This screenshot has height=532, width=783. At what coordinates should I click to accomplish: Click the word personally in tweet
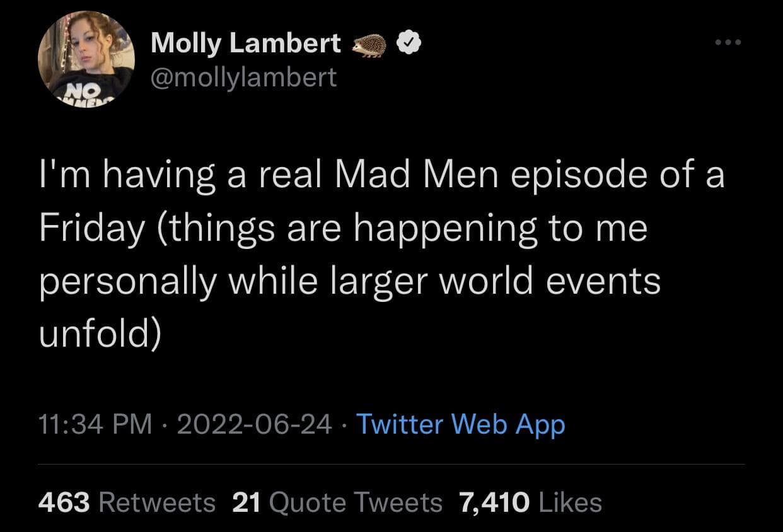(x=127, y=281)
